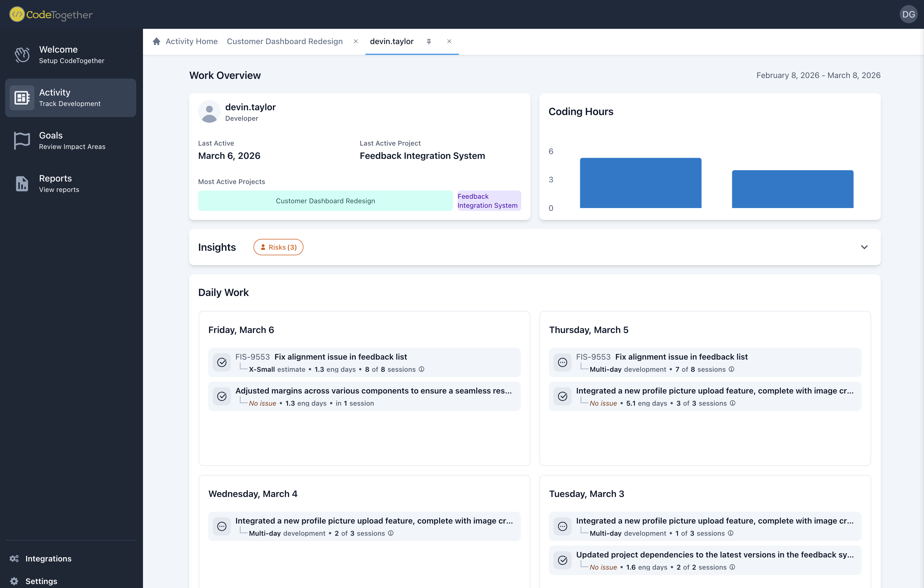Viewport: 924px width, 588px height.
Task: Open the info icon next to 8 of 8 sessions
Action: [x=421, y=369]
